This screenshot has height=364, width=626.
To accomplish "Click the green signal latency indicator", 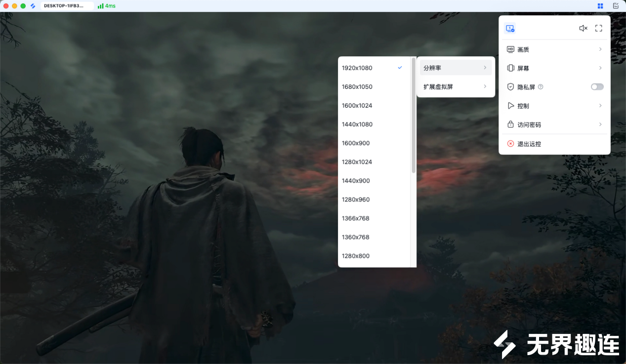I will pyautogui.click(x=107, y=6).
